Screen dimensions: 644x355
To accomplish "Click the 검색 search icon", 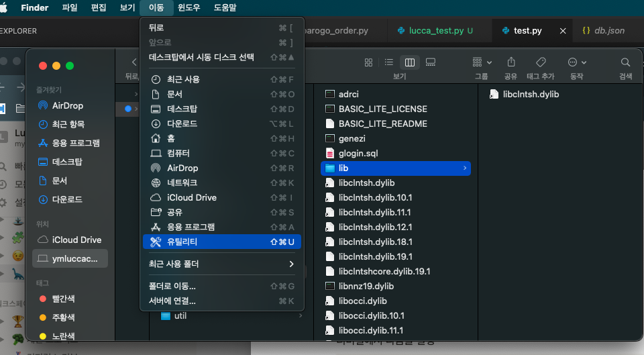I will [625, 62].
